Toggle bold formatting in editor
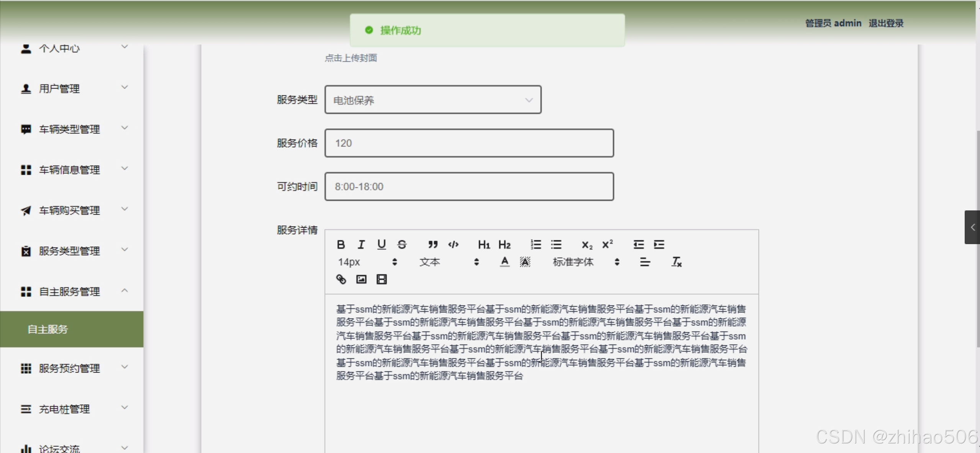This screenshot has height=453, width=980. [341, 245]
